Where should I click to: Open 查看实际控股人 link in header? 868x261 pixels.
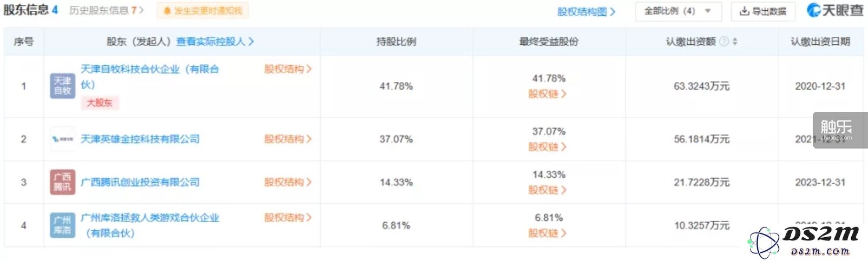pyautogui.click(x=215, y=42)
